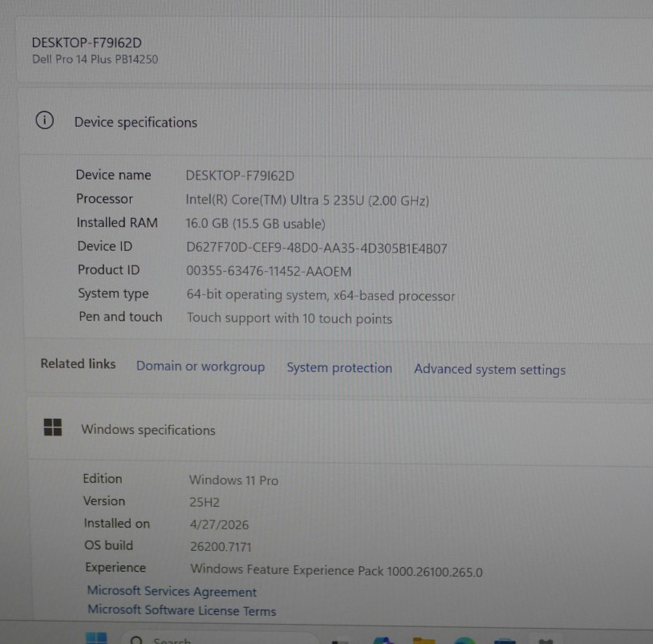653x644 pixels.
Task: Click the Windows logo beside Windows specifications
Action: [x=53, y=427]
